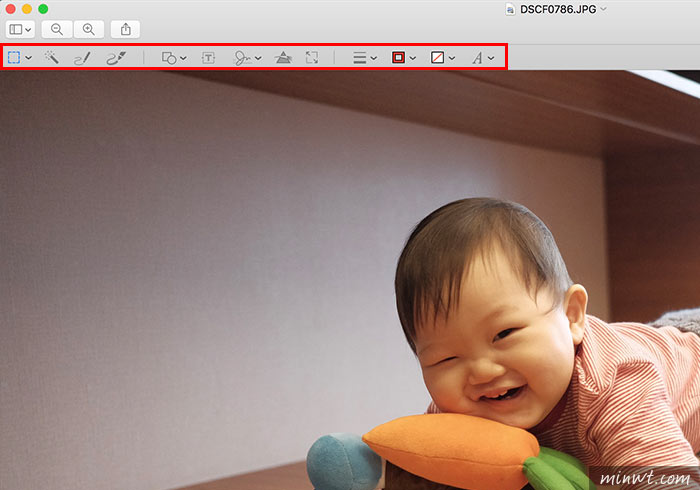Open the line Shape Style menu
The image size is (700, 490).
(359, 58)
